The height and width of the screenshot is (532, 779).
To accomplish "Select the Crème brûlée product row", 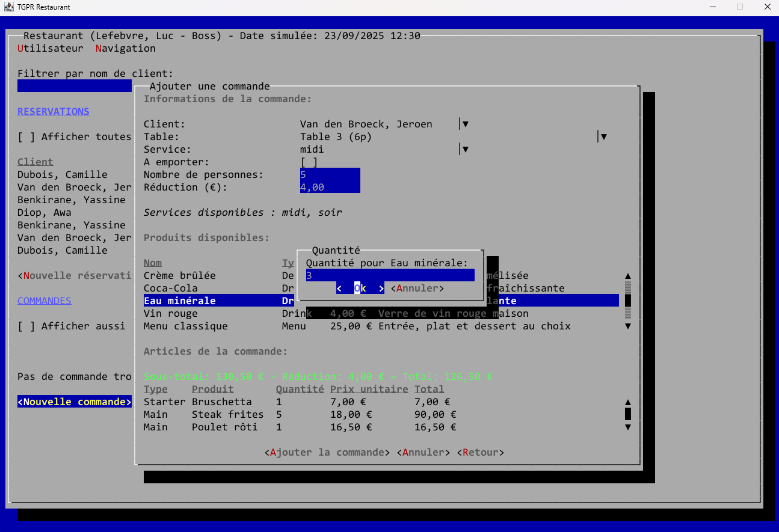I will [381, 275].
